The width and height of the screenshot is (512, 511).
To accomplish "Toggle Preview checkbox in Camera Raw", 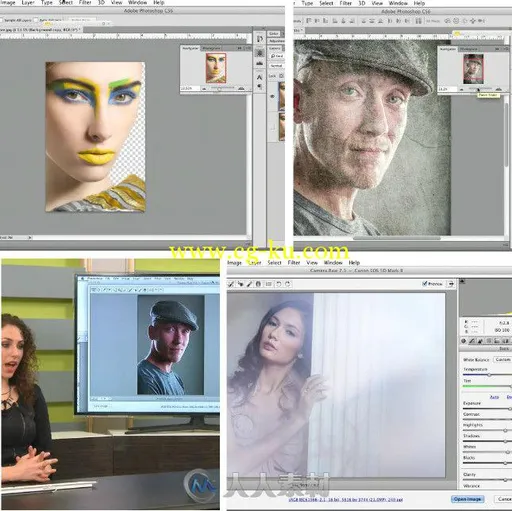I will coord(424,284).
